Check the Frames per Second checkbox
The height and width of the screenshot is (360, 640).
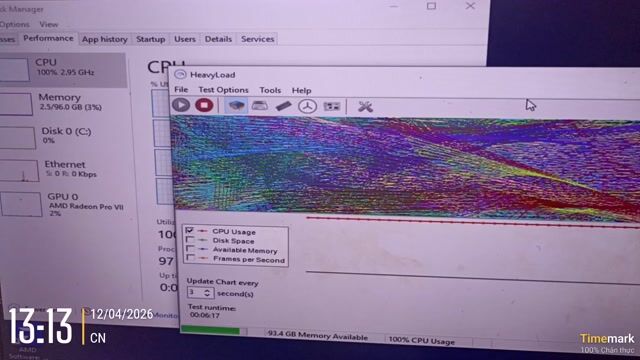pos(190,258)
